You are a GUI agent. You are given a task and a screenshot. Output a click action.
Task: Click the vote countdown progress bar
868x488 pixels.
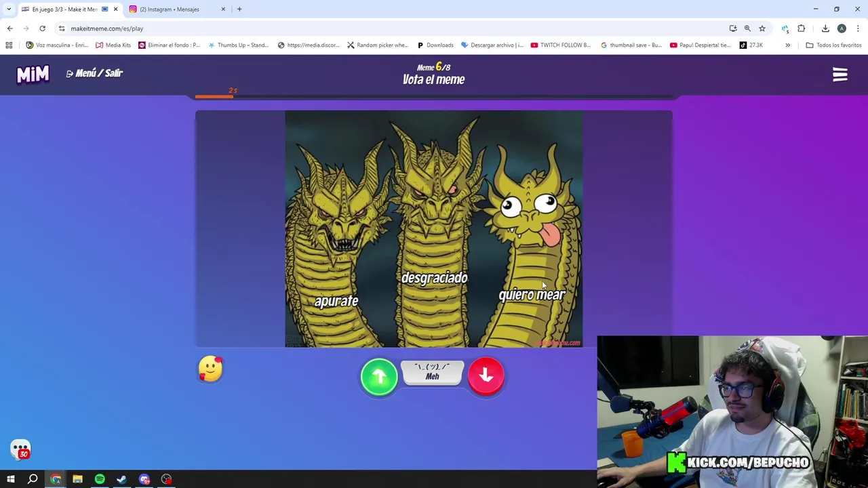pyautogui.click(x=434, y=97)
